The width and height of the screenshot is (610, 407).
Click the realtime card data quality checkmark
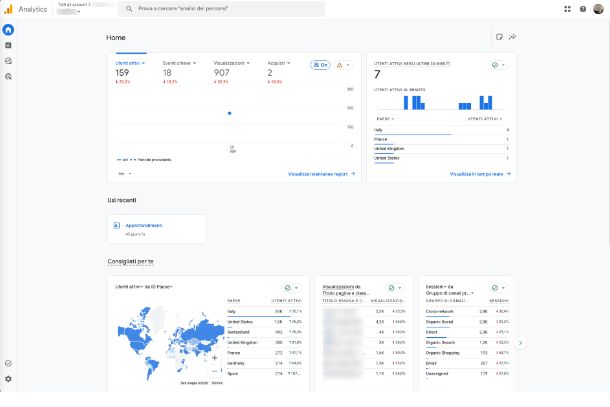pos(495,65)
